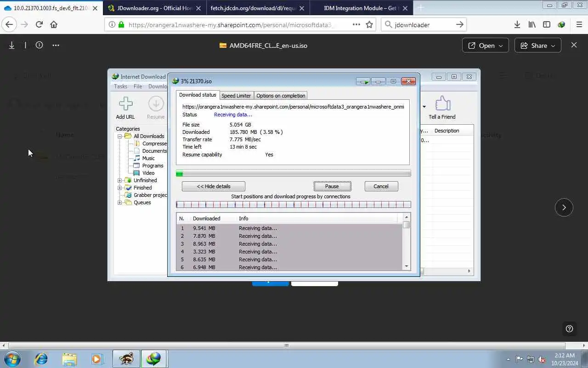This screenshot has height=368, width=588.
Task: Switch to IDM Integration Module browser tab
Action: tap(361, 8)
